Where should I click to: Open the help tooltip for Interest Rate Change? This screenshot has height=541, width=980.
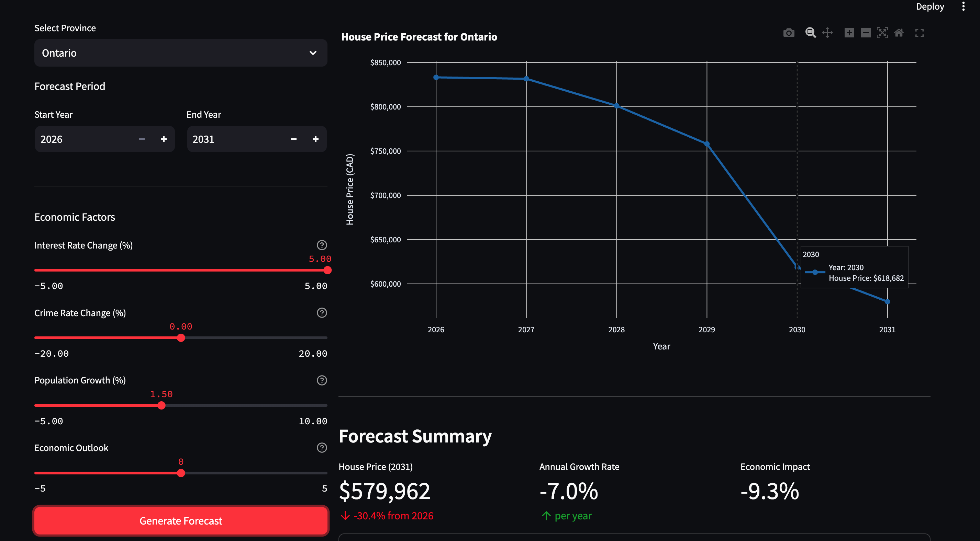(322, 245)
